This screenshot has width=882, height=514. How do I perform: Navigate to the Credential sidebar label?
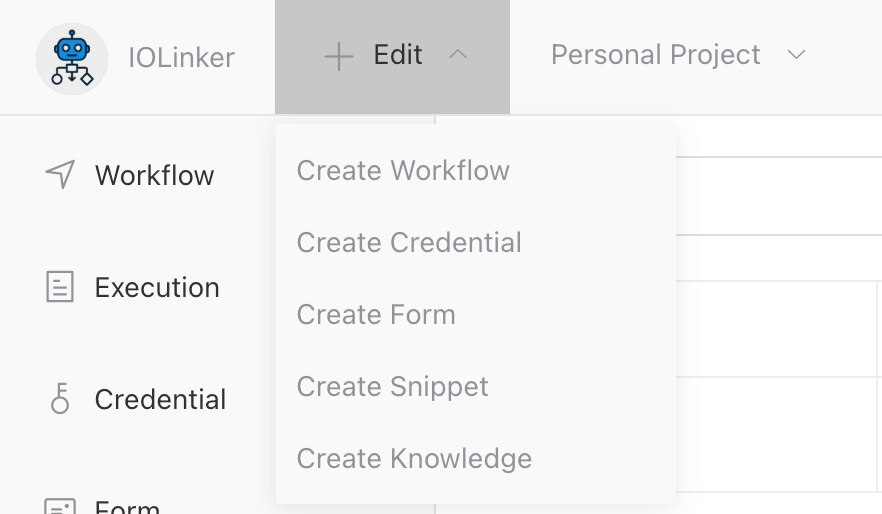point(160,400)
